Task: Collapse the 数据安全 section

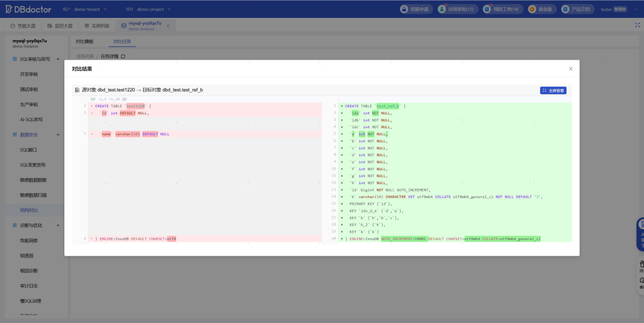Action: (58, 134)
